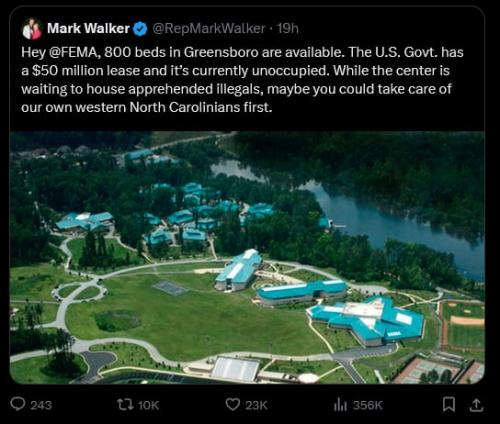Open the aerial campus photo
This screenshot has width=500, height=424.
point(247,257)
